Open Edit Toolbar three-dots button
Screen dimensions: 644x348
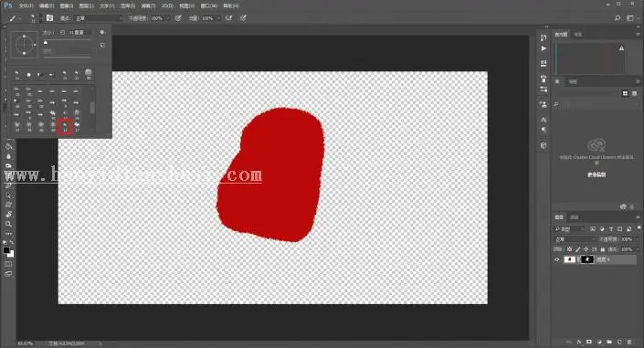tap(8, 234)
